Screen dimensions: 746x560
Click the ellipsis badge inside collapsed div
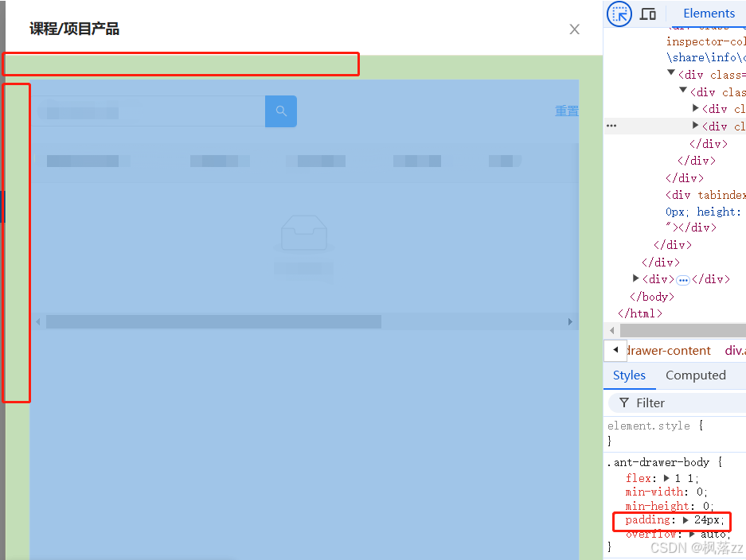tap(683, 280)
